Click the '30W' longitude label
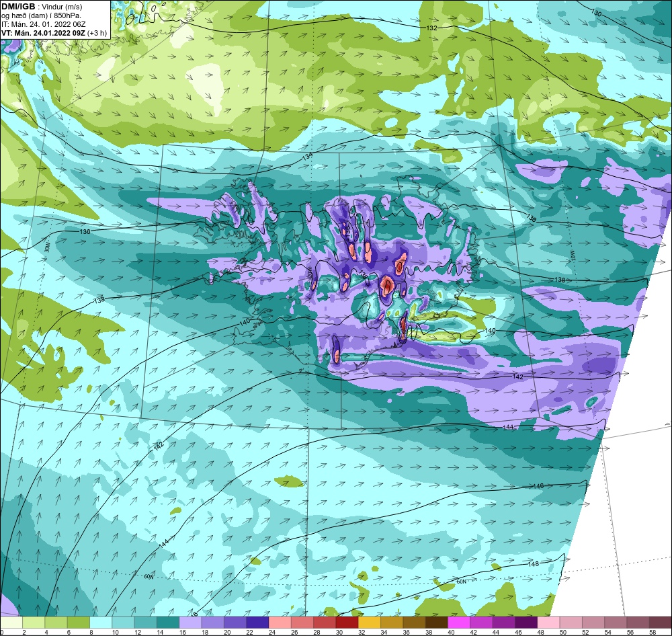Screen dimensions: 672x636 click(x=47, y=248)
